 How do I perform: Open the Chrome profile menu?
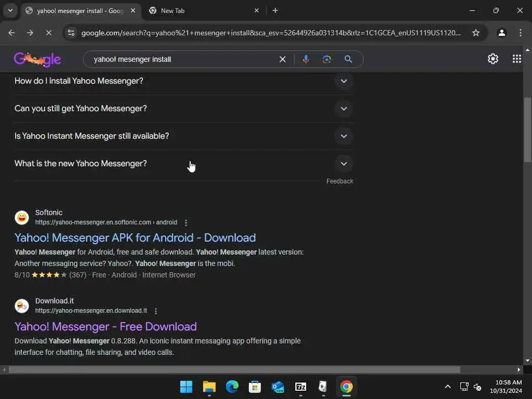pos(502,33)
